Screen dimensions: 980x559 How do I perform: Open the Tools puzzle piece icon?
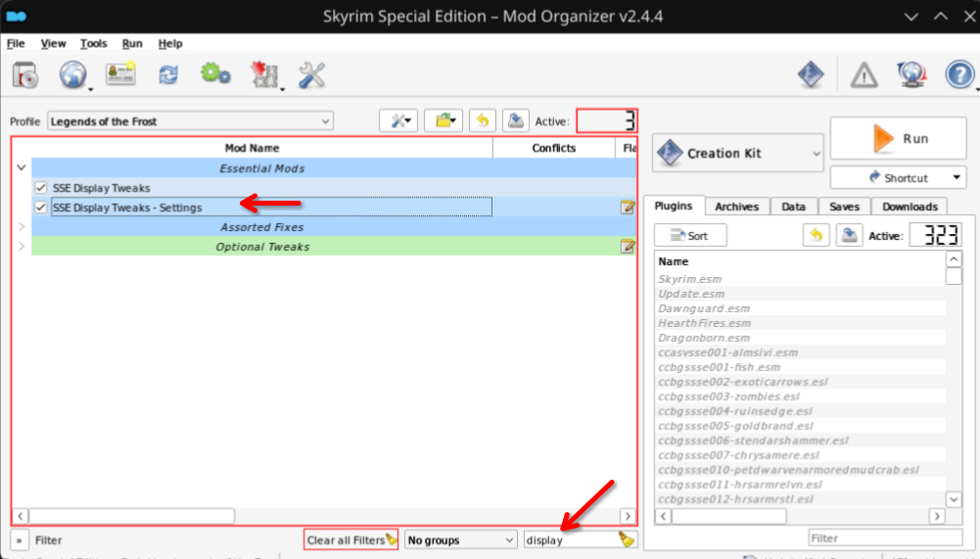(x=264, y=75)
